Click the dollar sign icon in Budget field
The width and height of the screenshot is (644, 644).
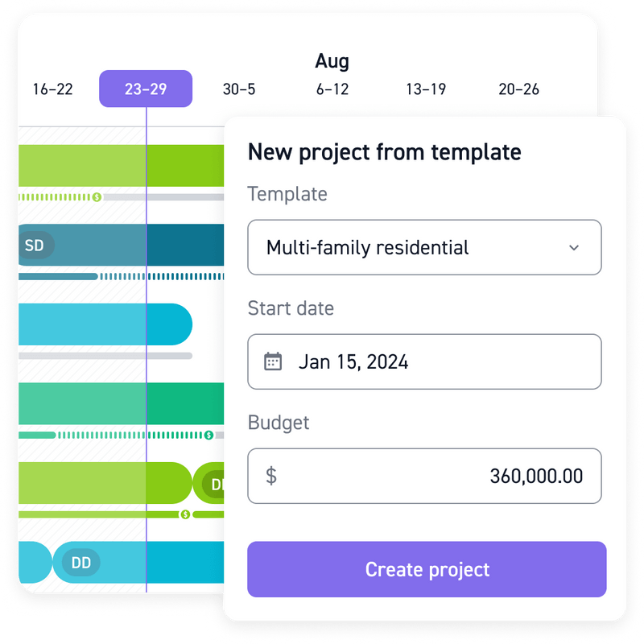tap(271, 477)
